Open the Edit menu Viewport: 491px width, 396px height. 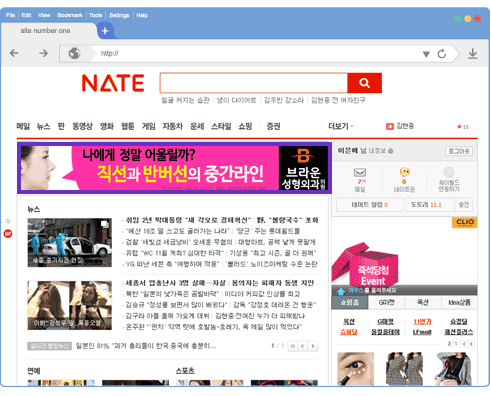(x=26, y=15)
